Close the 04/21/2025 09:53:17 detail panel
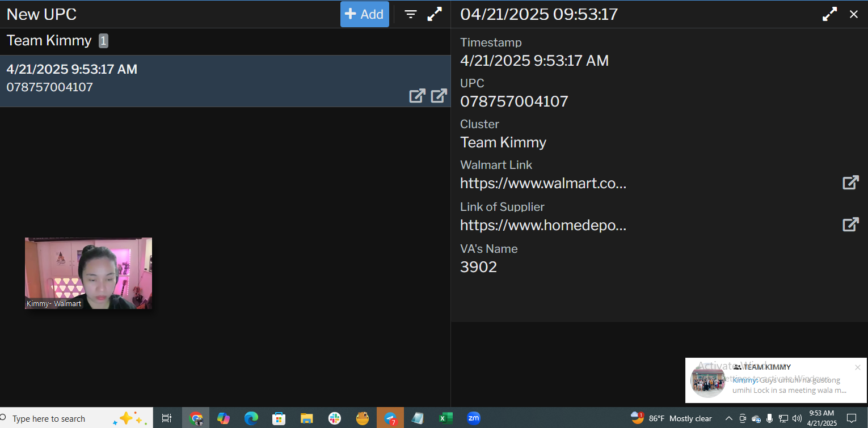This screenshot has height=428, width=868. (853, 14)
